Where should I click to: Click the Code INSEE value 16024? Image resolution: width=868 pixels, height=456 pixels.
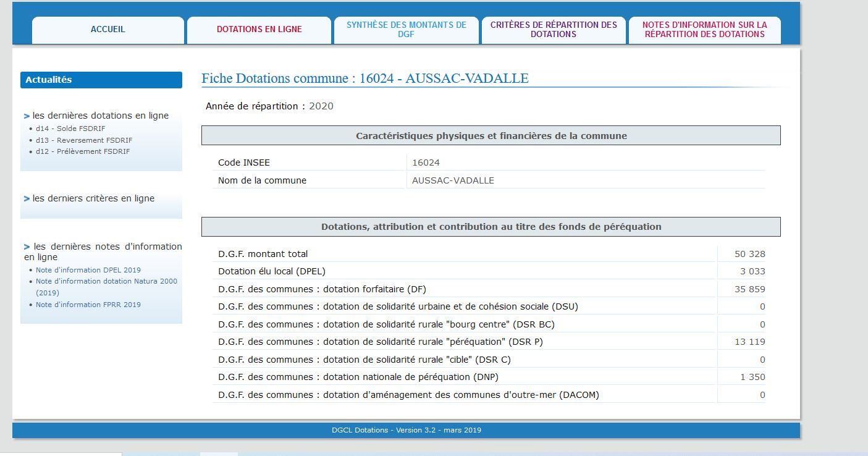point(426,163)
